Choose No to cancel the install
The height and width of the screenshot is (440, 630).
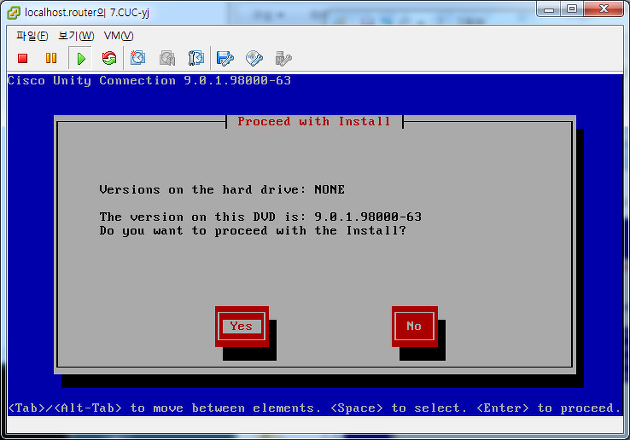tap(415, 326)
